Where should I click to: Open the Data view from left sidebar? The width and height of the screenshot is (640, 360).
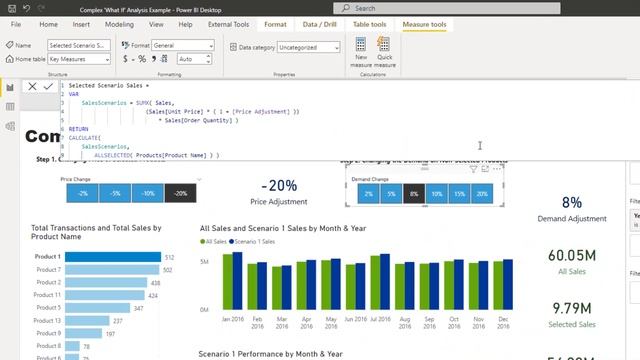point(10,107)
